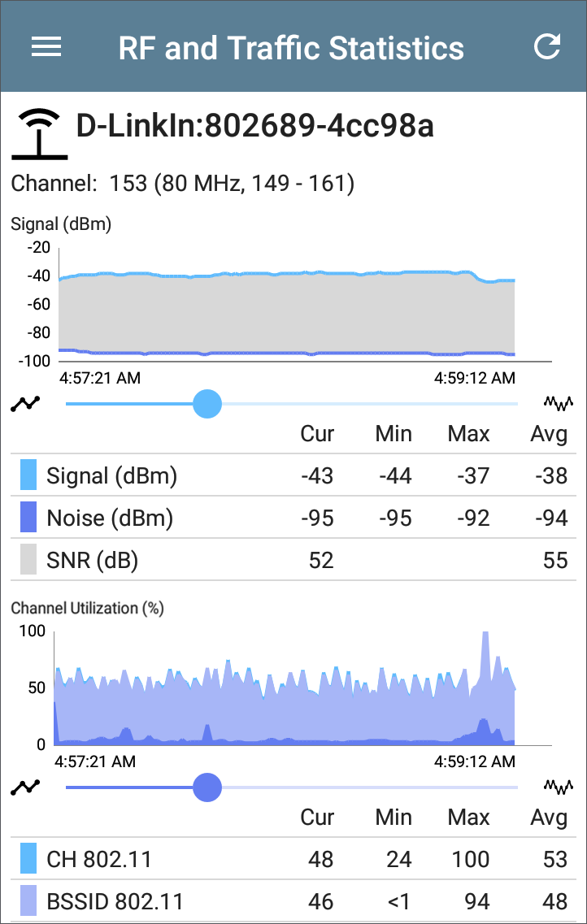Tap the refresh icon in header
The height and width of the screenshot is (924, 587).
pos(547,47)
